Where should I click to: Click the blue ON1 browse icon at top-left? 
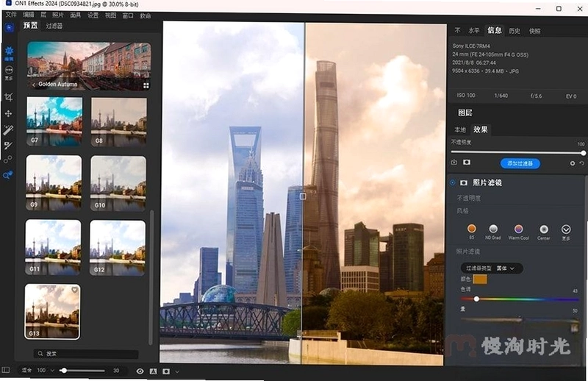(10, 27)
